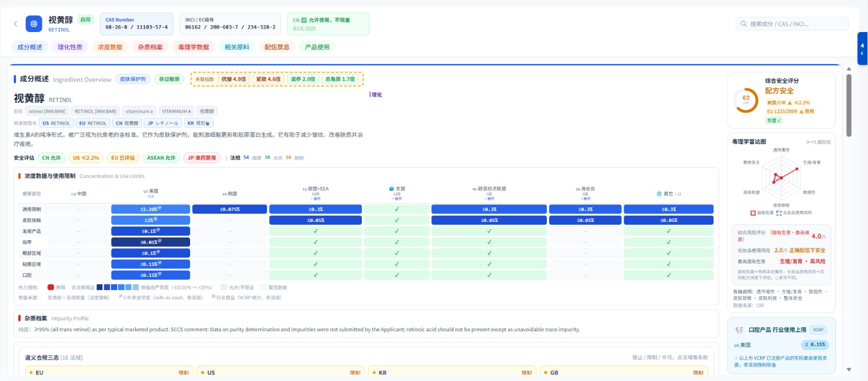Go back using the left chevron

point(15,24)
